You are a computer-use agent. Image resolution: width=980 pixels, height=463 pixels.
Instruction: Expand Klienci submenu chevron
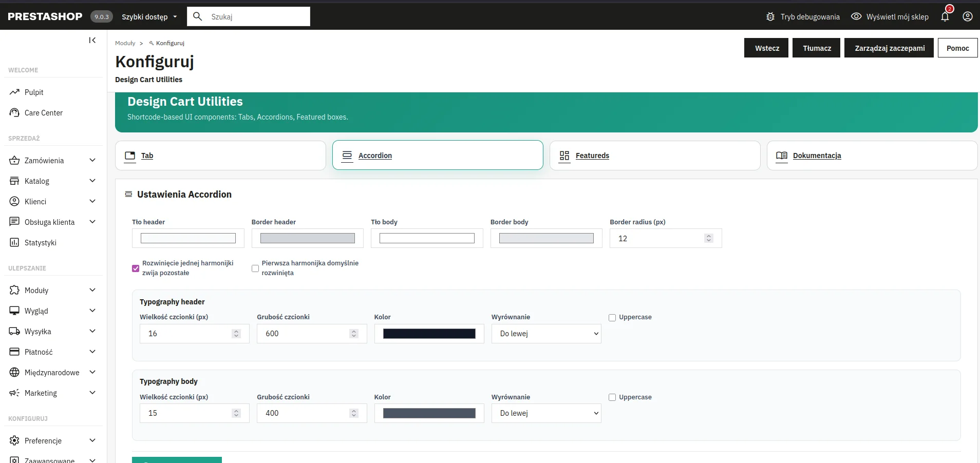[x=92, y=201]
